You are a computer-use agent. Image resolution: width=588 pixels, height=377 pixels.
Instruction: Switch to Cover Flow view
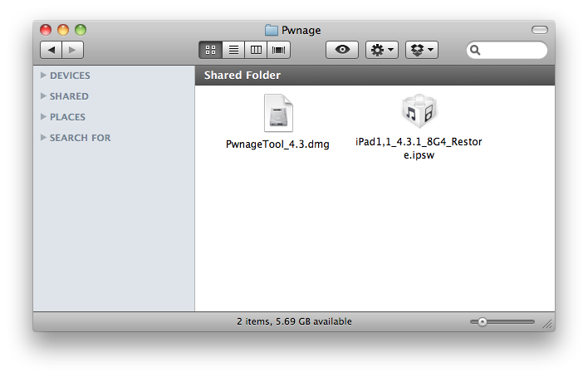pos(279,51)
